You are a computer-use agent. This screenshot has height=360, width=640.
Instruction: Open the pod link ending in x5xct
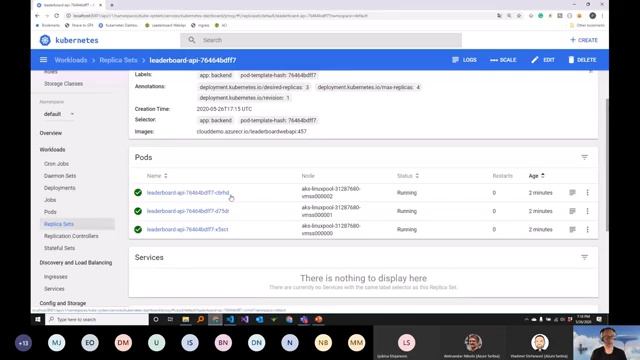coord(187,229)
